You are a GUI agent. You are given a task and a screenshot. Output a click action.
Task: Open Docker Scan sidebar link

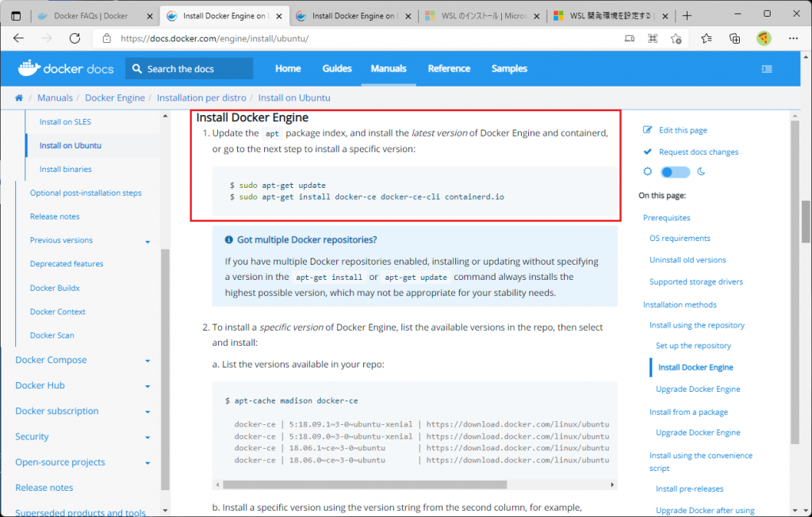[x=52, y=335]
